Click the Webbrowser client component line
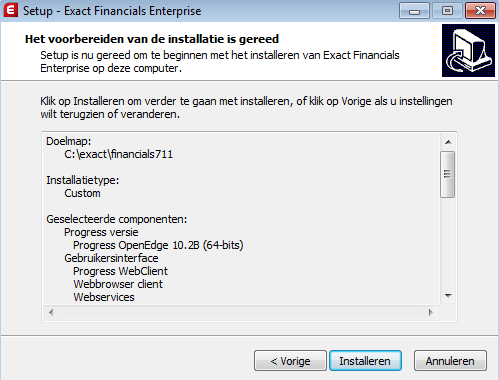Image resolution: width=499 pixels, height=380 pixels. (118, 284)
